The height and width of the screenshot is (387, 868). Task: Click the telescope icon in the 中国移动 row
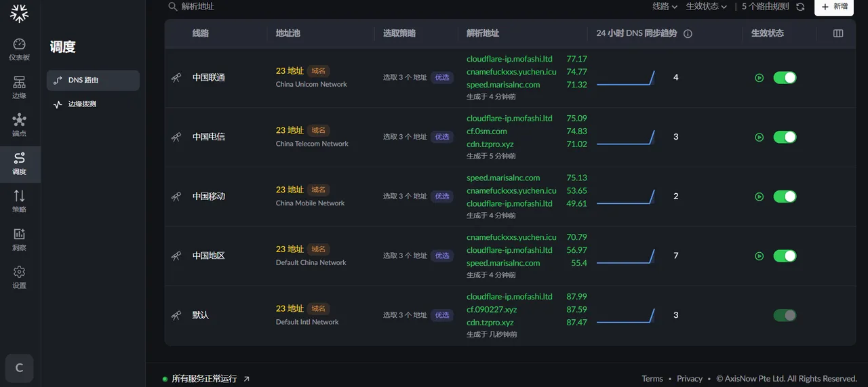(176, 197)
